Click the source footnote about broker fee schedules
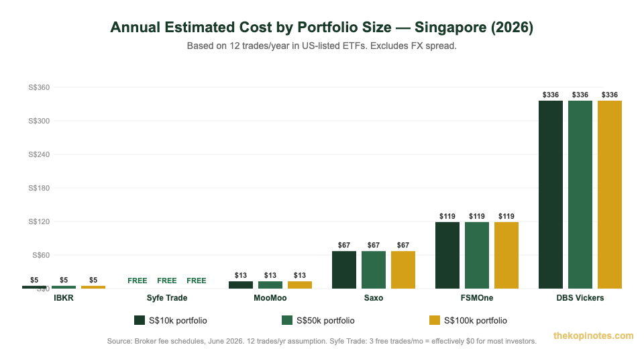 321,341
